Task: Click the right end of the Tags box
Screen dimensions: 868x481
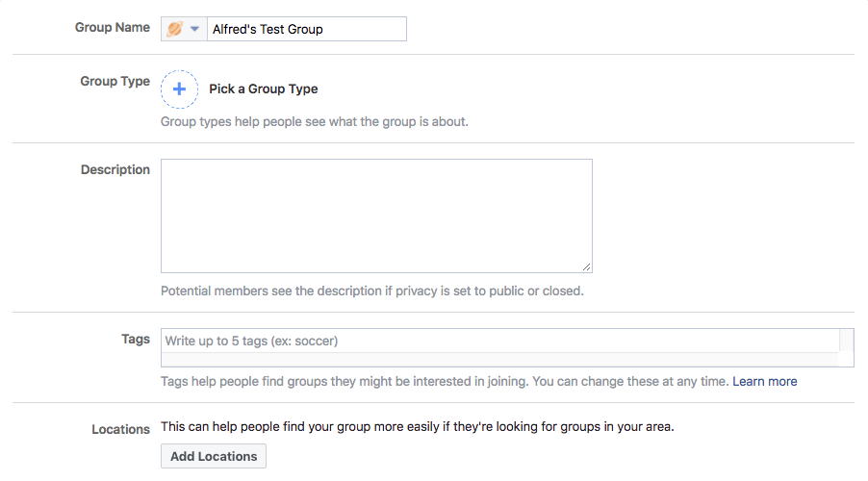Action: coord(847,346)
